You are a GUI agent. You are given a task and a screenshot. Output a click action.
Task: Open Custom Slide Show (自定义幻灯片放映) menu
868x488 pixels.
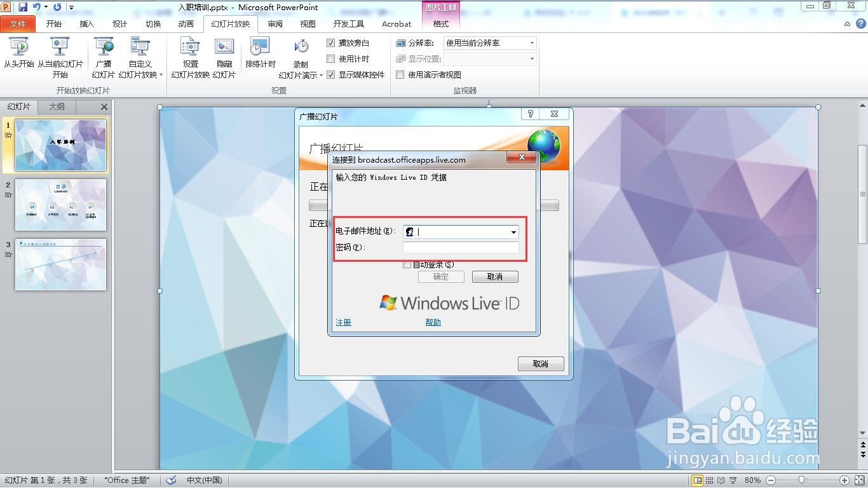coord(140,57)
